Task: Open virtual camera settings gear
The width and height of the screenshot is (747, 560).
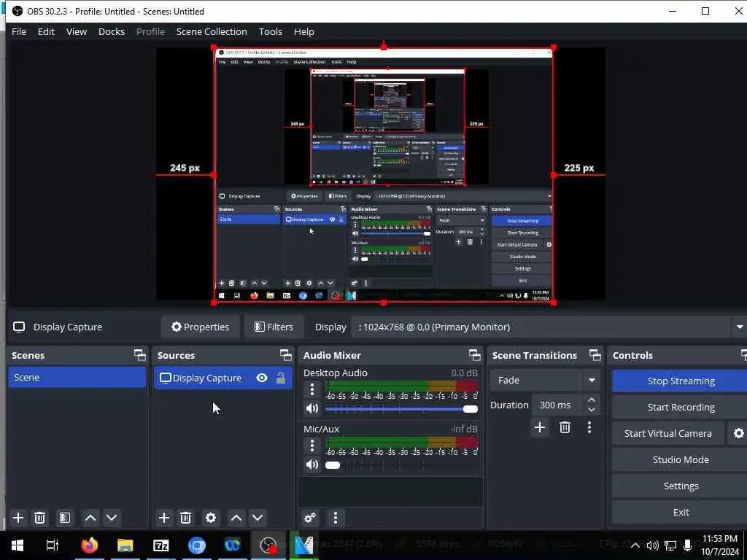Action: pyautogui.click(x=738, y=433)
